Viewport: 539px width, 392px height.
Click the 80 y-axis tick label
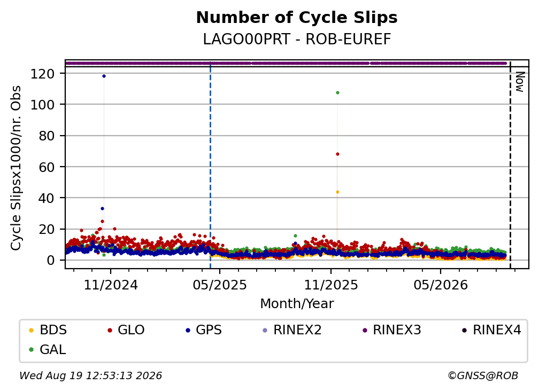47,136
